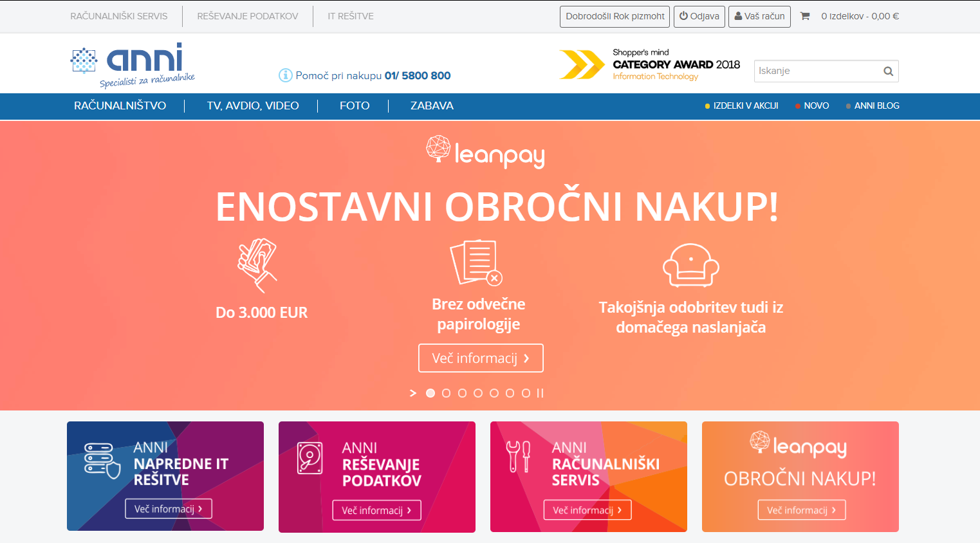Click the info icon beside Pomoč pri nakupu
This screenshot has height=543, width=980.
[285, 75]
